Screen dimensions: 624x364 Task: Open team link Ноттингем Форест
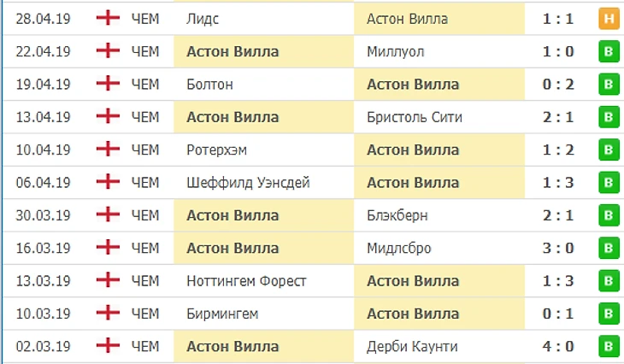[246, 281]
